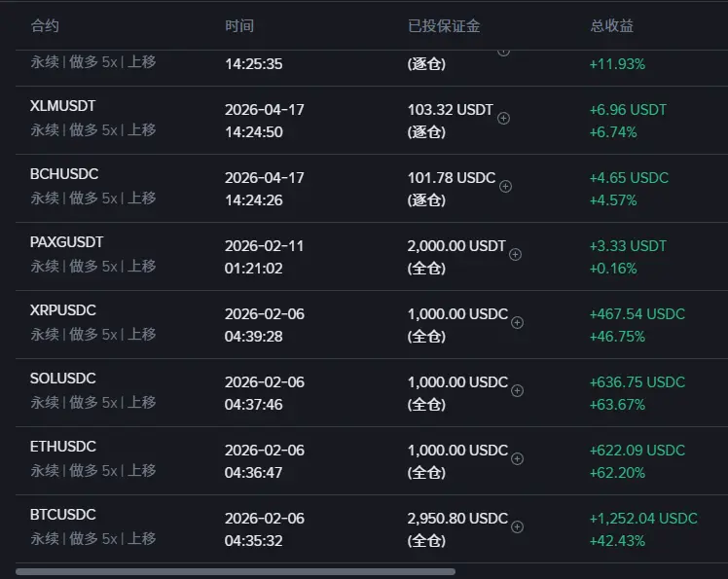The height and width of the screenshot is (579, 728).
Task: Open the PAXGUSDT contract name
Action: (x=67, y=242)
